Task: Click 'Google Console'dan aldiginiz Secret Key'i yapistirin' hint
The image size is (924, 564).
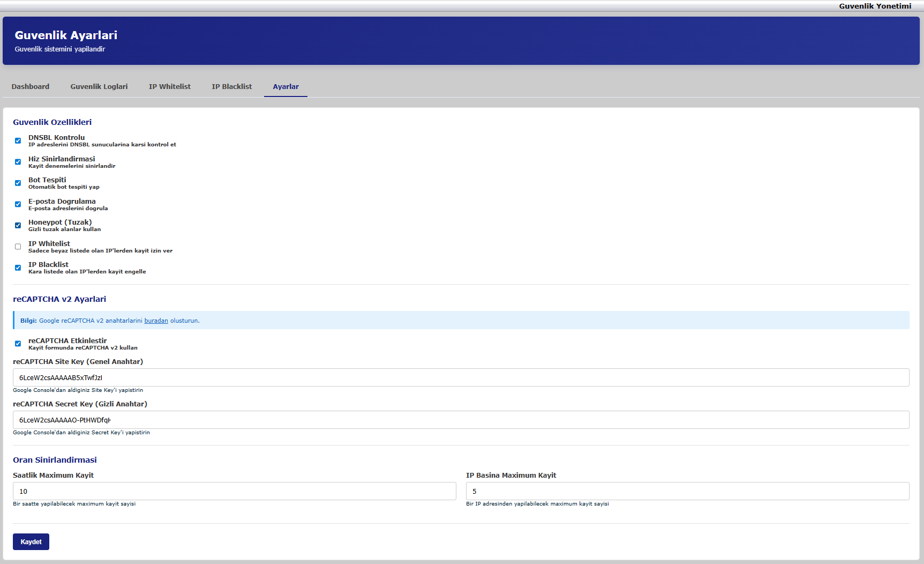Action: 81,433
